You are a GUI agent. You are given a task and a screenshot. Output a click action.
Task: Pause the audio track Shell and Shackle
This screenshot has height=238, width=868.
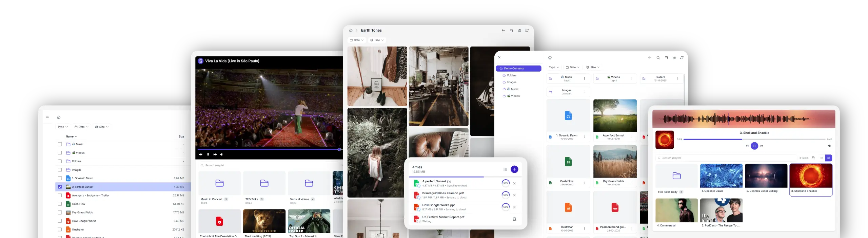[x=754, y=146]
